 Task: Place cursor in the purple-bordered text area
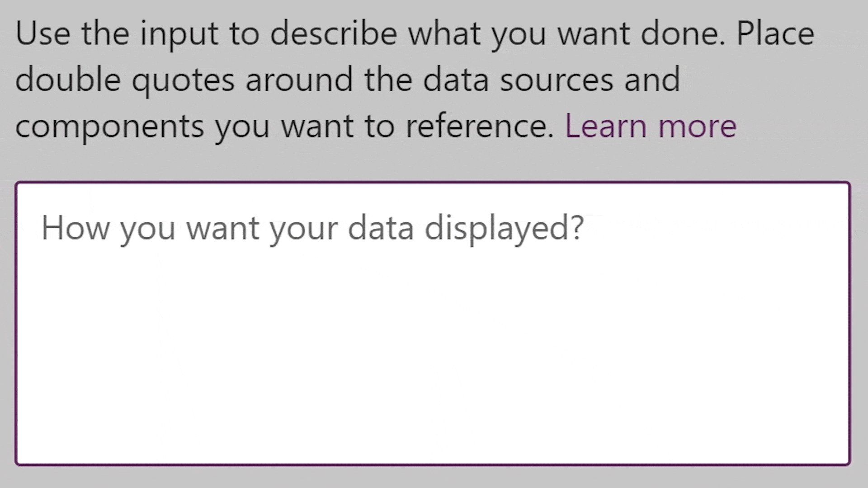[433, 324]
